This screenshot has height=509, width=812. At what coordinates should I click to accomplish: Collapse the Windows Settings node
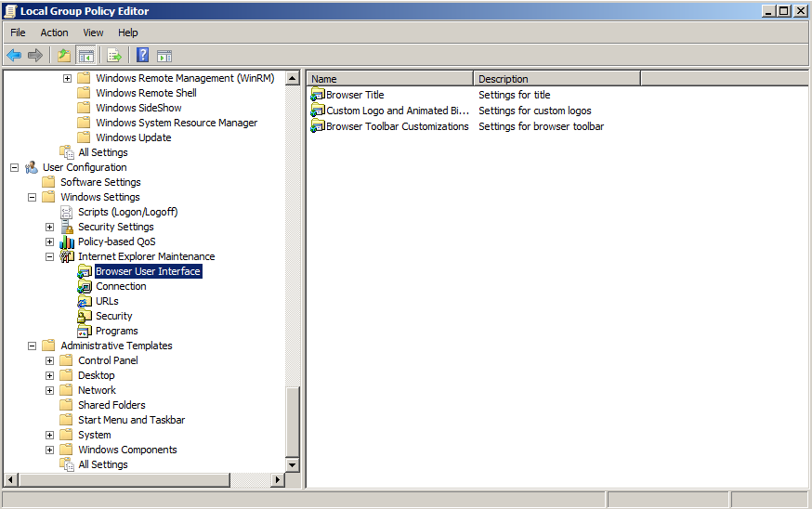coord(33,197)
